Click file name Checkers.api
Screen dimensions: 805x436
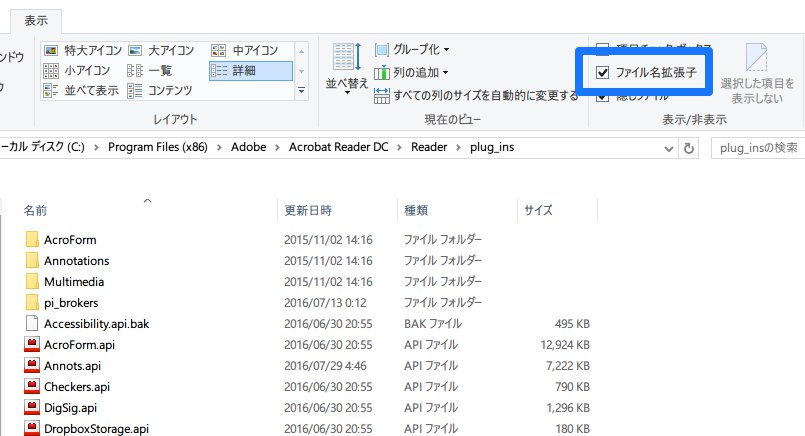77,387
